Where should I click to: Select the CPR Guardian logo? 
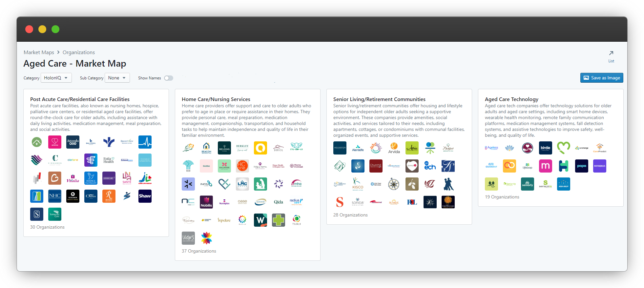pos(491,166)
